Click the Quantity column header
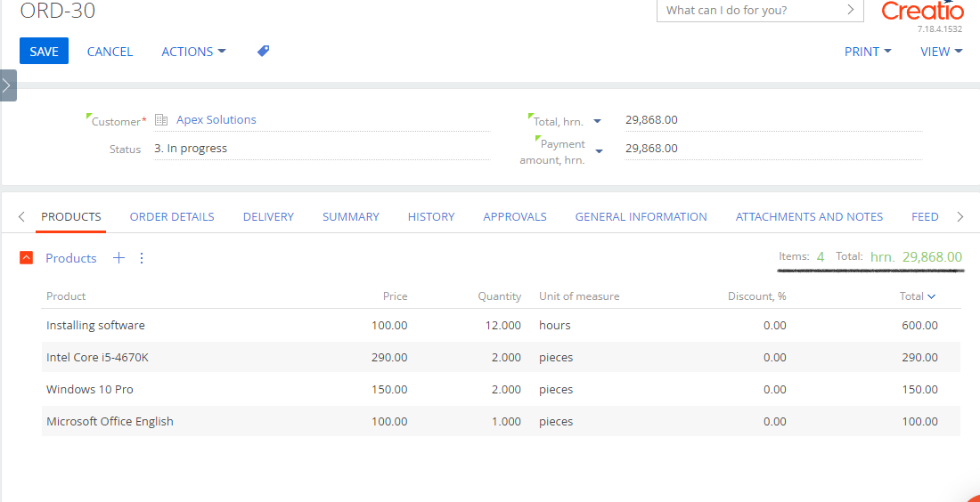This screenshot has width=980, height=502. (500, 296)
